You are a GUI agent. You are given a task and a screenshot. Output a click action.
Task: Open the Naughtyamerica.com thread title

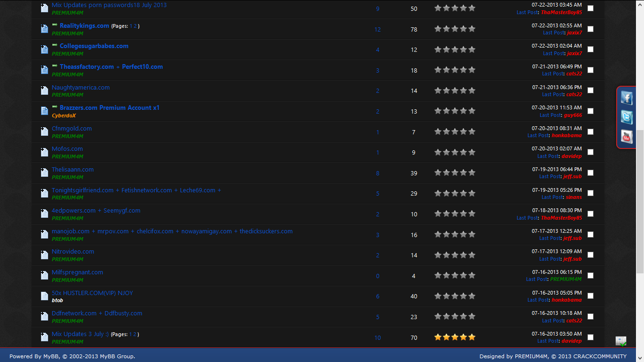(x=81, y=87)
